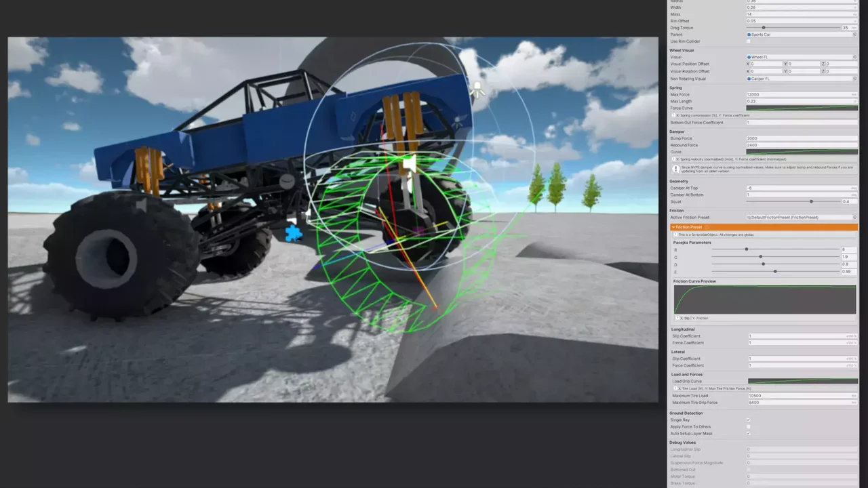868x488 pixels.
Task: Click the light gizmo icon in scene view
Action: (479, 89)
